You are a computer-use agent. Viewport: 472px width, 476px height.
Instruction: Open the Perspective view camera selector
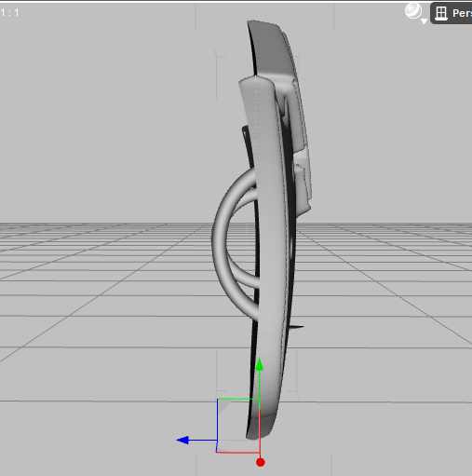452,13
